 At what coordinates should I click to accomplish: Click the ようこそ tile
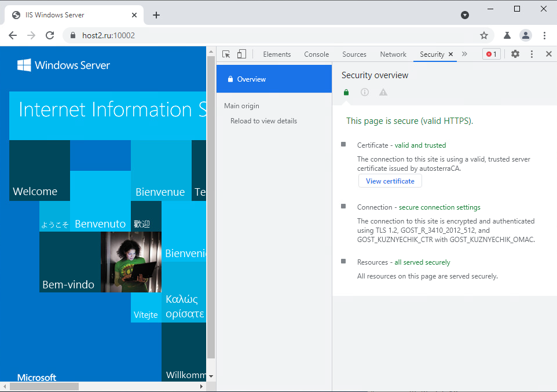click(54, 217)
